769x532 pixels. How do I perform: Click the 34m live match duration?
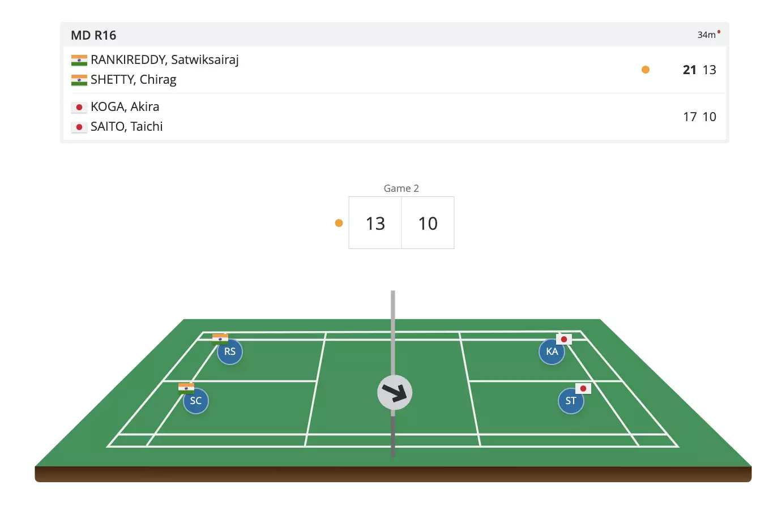(707, 35)
